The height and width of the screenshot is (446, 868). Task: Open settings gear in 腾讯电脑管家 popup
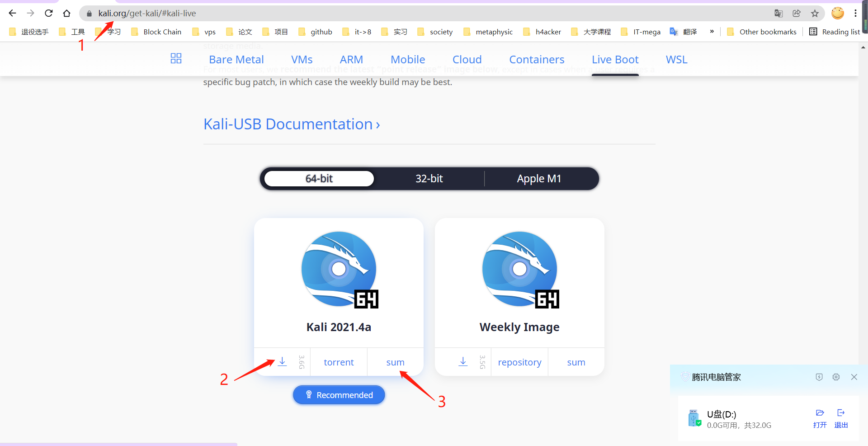coord(836,377)
